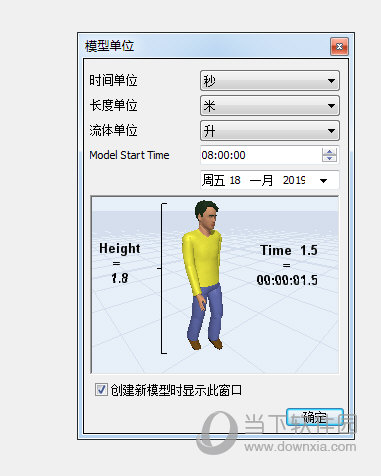Image resolution: width=381 pixels, height=476 pixels.
Task: Close the 模型单位 dialog
Action: [339, 46]
